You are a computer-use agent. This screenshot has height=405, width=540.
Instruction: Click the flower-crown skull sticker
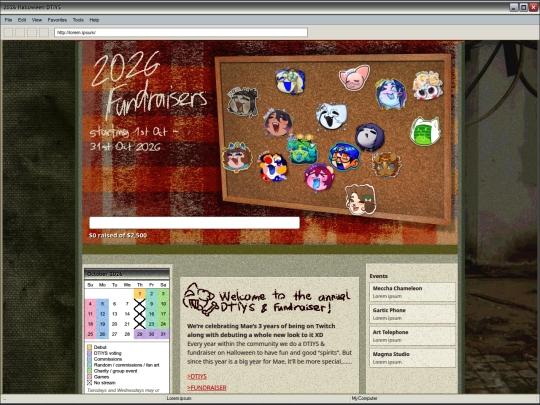427,86
